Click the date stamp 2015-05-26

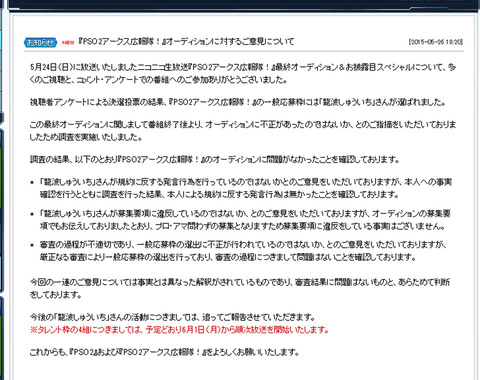point(435,42)
